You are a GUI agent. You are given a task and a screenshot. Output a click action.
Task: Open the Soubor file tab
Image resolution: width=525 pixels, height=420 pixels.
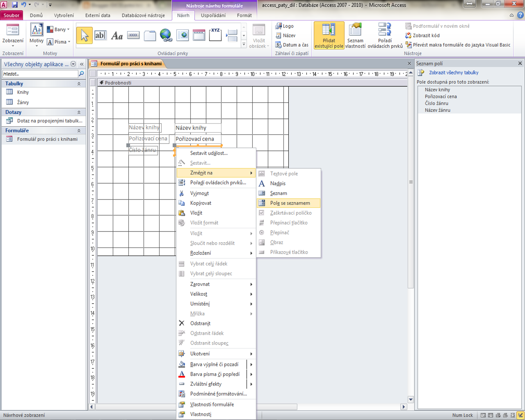pyautogui.click(x=11, y=15)
